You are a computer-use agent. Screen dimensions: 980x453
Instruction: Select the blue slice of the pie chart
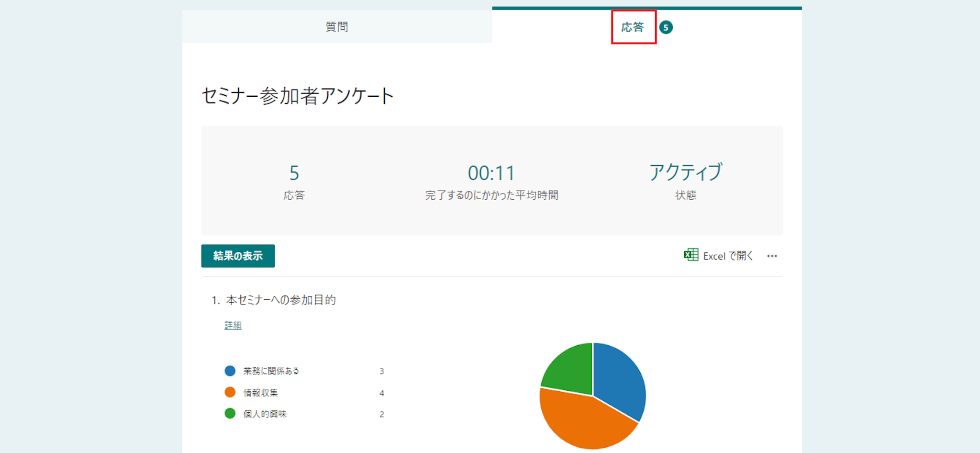click(620, 378)
